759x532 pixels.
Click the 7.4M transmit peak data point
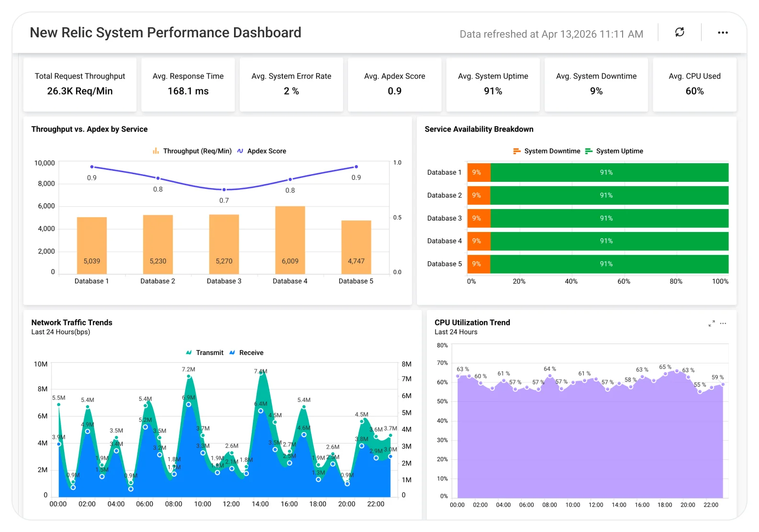pos(261,373)
